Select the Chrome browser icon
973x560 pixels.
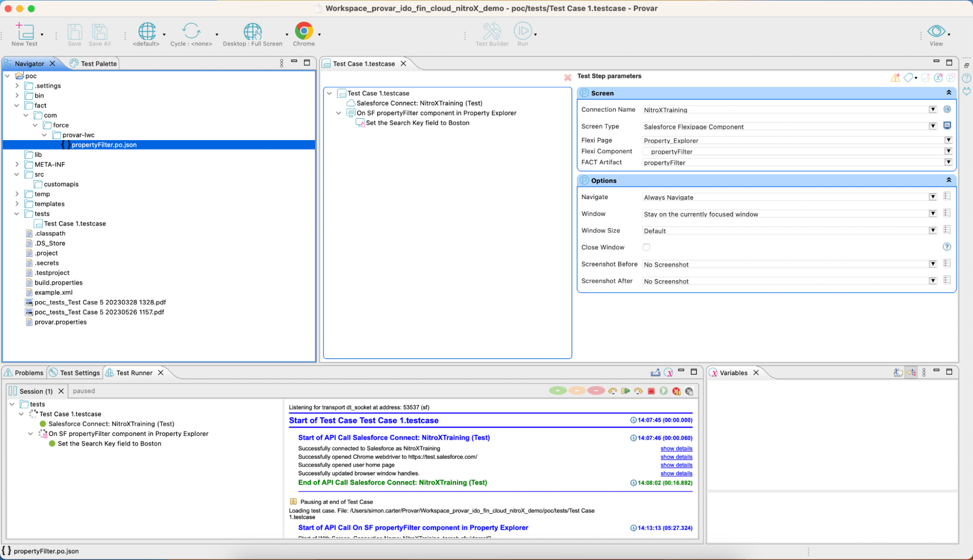(x=304, y=31)
